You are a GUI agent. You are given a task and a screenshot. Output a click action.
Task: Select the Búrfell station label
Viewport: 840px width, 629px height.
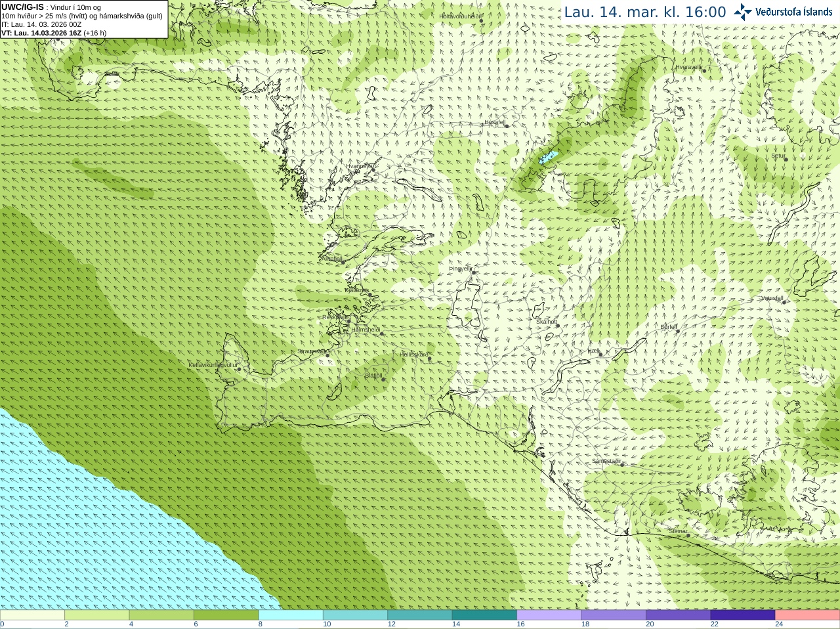point(669,326)
